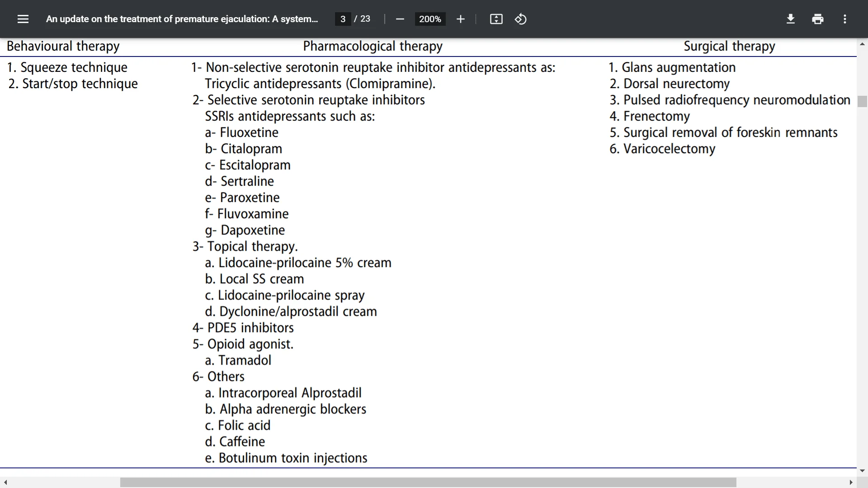Click '4. Frenectomy' entry

click(x=650, y=116)
